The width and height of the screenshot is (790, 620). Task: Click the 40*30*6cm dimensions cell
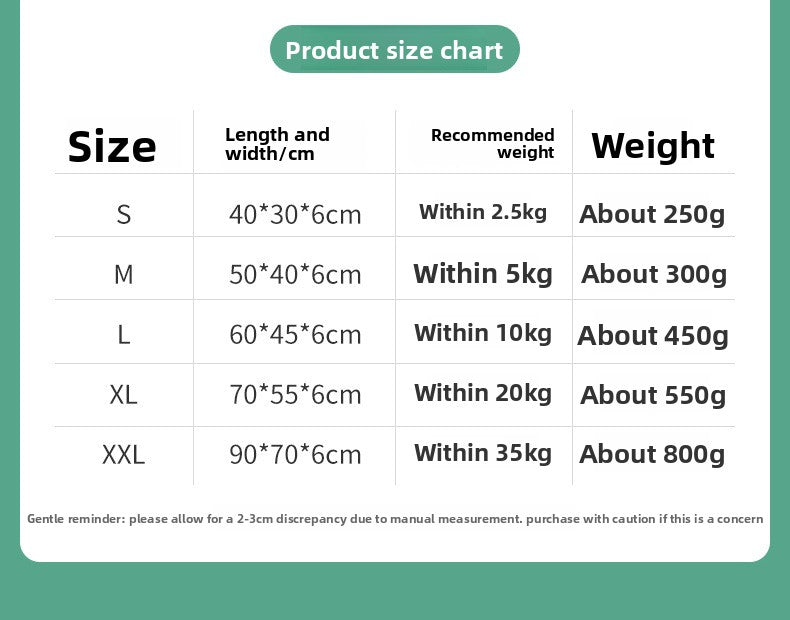(x=295, y=214)
